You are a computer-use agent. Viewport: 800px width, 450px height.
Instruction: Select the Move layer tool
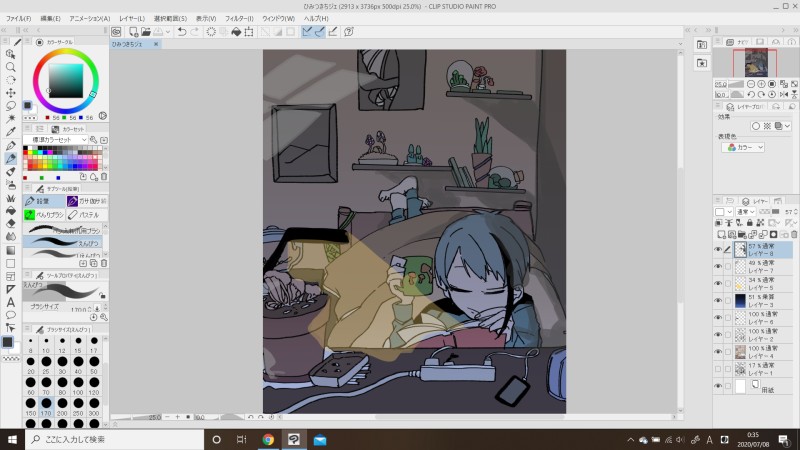10,92
